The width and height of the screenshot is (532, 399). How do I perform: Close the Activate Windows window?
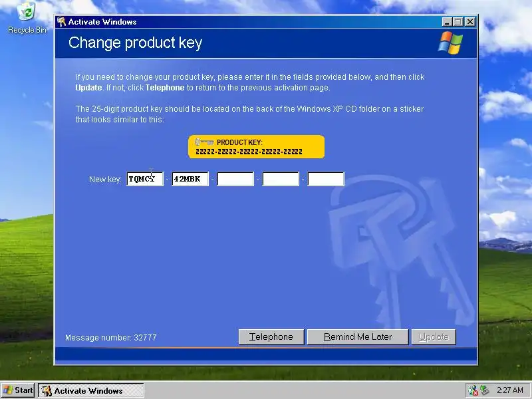(470, 22)
